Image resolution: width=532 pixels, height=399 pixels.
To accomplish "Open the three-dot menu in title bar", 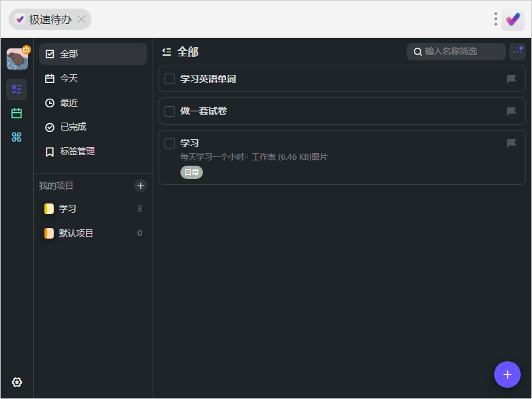I will tap(496, 19).
